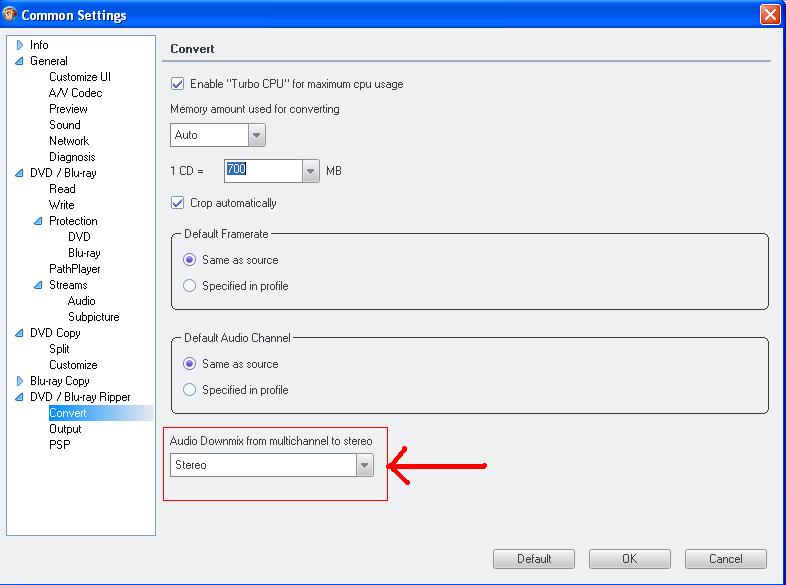Open DVD under Protection
The height and width of the screenshot is (585, 786).
click(79, 237)
